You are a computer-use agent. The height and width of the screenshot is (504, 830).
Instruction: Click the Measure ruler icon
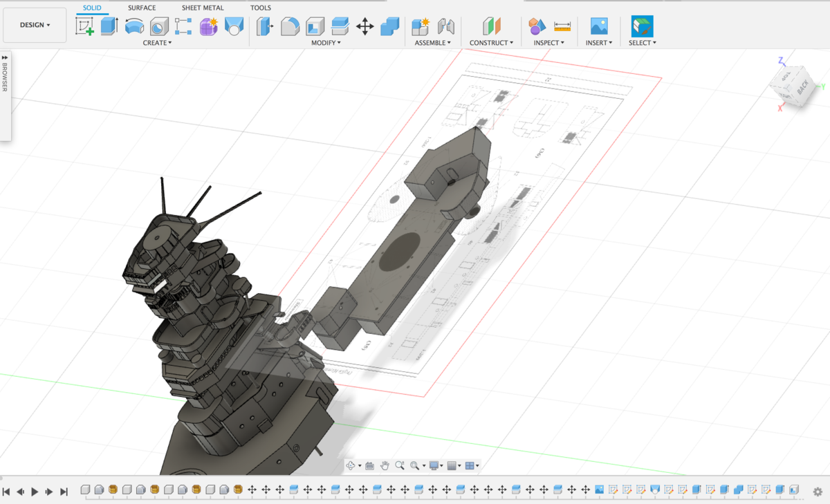point(562,27)
